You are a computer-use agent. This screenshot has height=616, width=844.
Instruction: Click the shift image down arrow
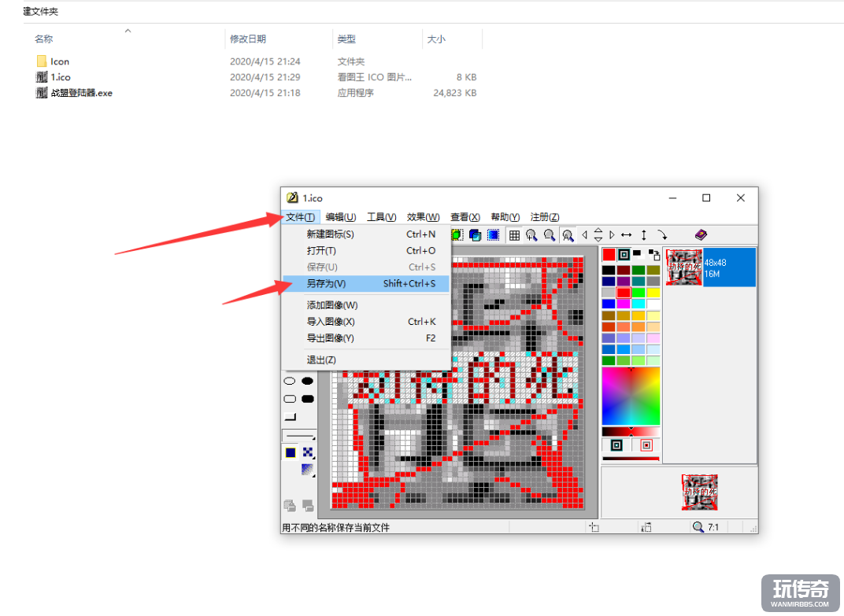pyautogui.click(x=598, y=239)
